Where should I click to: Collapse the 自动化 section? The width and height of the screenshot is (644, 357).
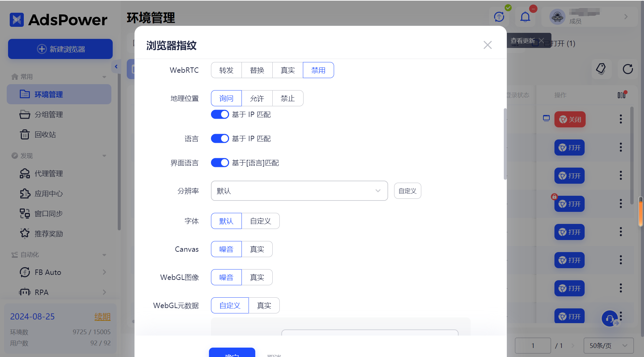104,255
